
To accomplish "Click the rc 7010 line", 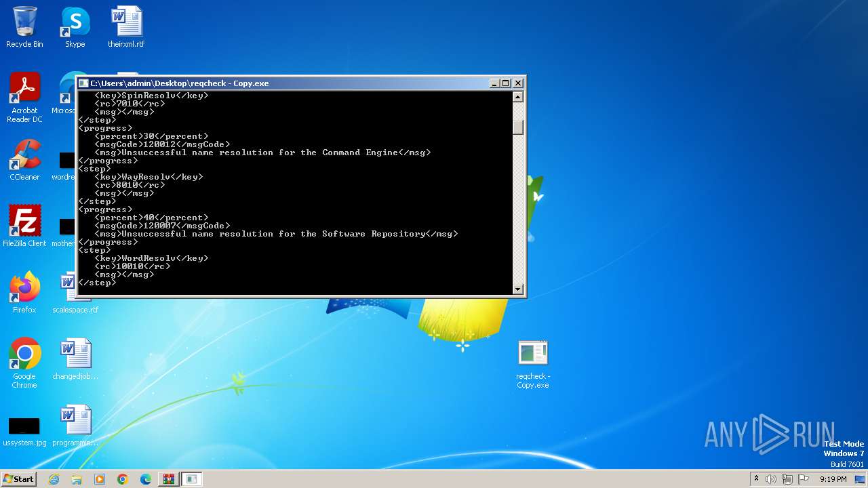I will pyautogui.click(x=130, y=104).
